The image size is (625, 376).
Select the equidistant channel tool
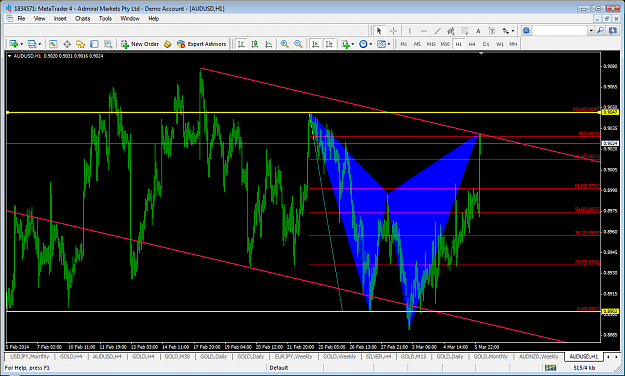(x=451, y=31)
